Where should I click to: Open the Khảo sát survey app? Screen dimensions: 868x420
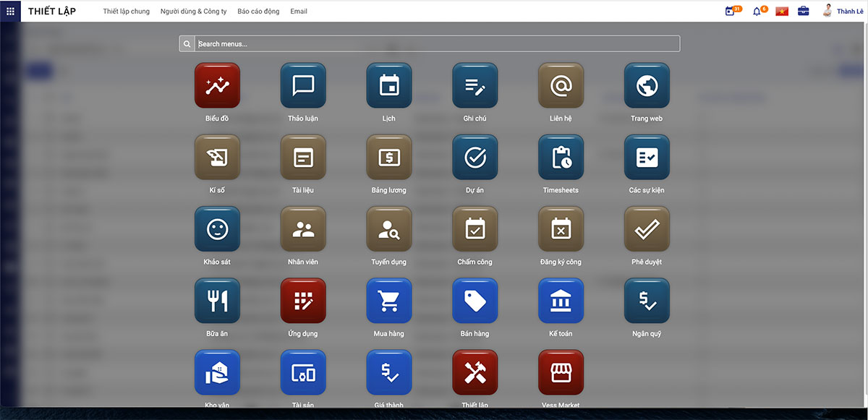coord(217,229)
